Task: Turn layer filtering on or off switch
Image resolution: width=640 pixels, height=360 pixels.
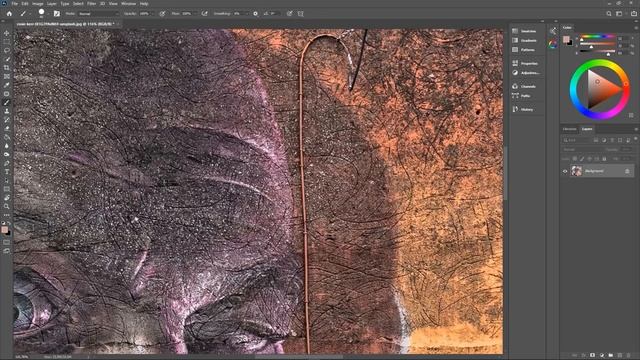Action: coord(636,140)
